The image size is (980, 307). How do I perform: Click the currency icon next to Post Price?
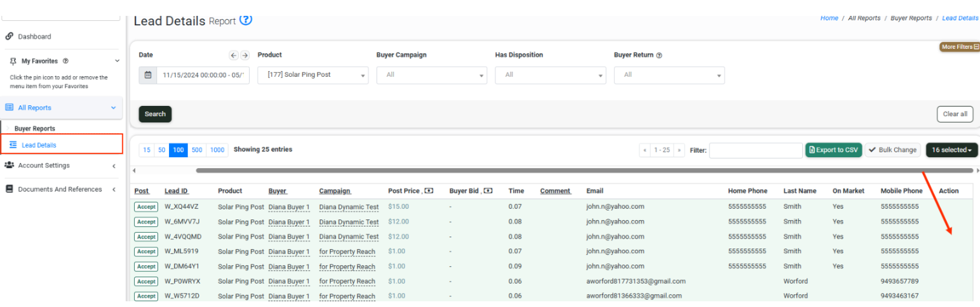[429, 191]
